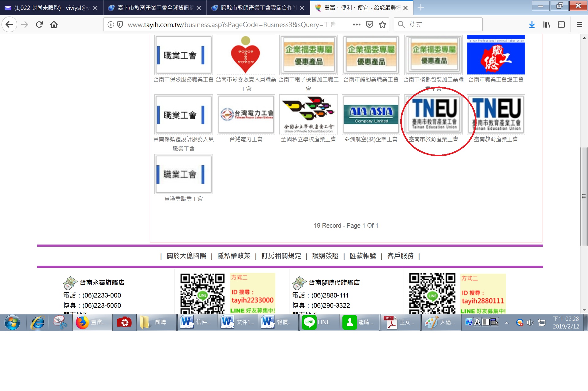588x391 pixels.
Task: Launch Internet Explorer from taskbar
Action: (38, 322)
